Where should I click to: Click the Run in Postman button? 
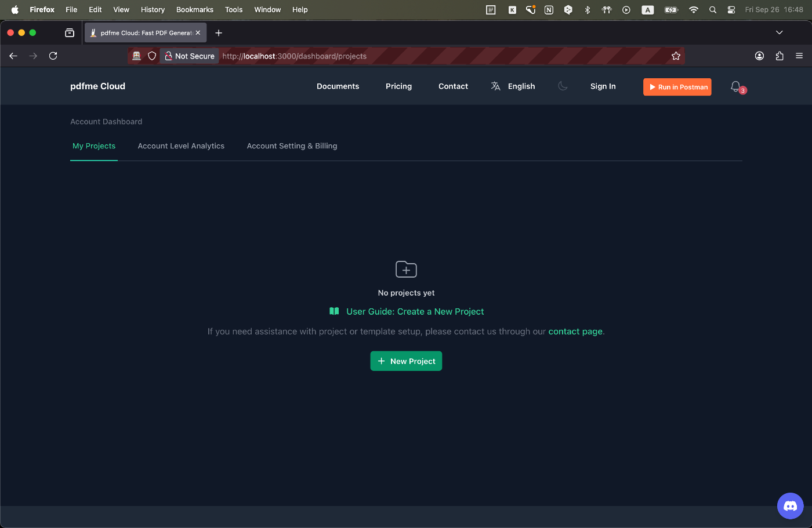pos(677,87)
